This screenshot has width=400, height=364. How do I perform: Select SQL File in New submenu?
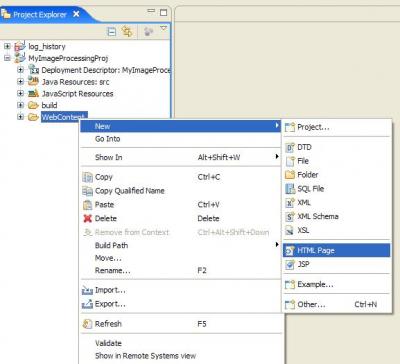[x=336, y=189]
